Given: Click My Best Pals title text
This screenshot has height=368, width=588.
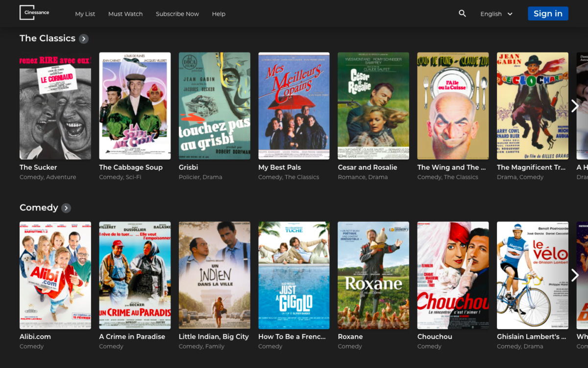Looking at the screenshot, I should click(280, 167).
